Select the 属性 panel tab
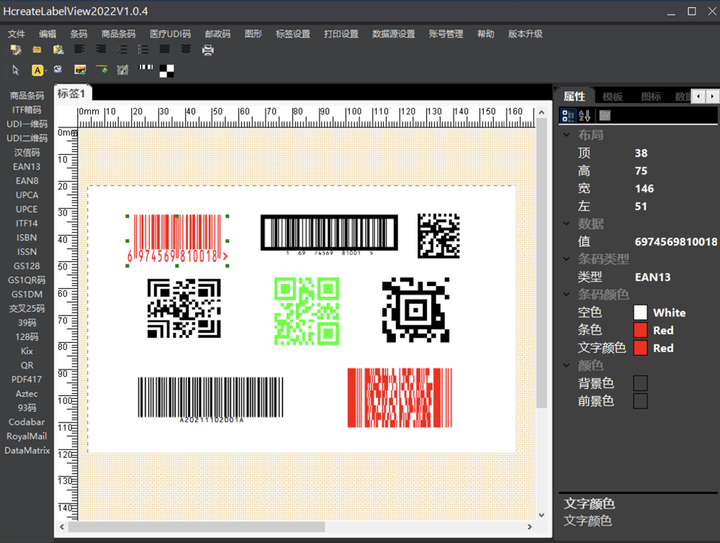The width and height of the screenshot is (720, 543). coord(574,96)
